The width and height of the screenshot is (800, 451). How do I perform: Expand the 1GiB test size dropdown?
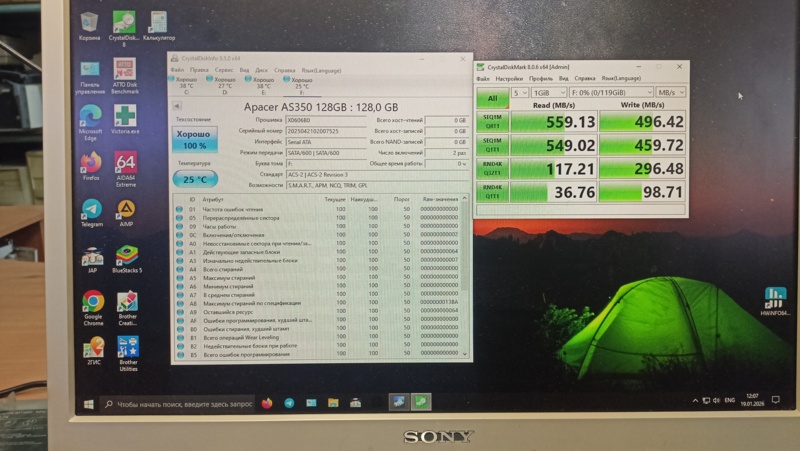(x=548, y=92)
